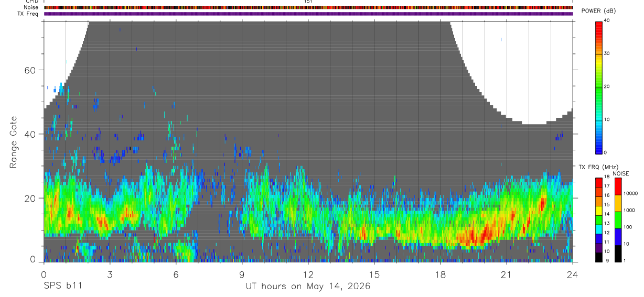Click the UT hours axis tick 18
The width and height of the screenshot is (644, 297).
pyautogui.click(x=441, y=274)
